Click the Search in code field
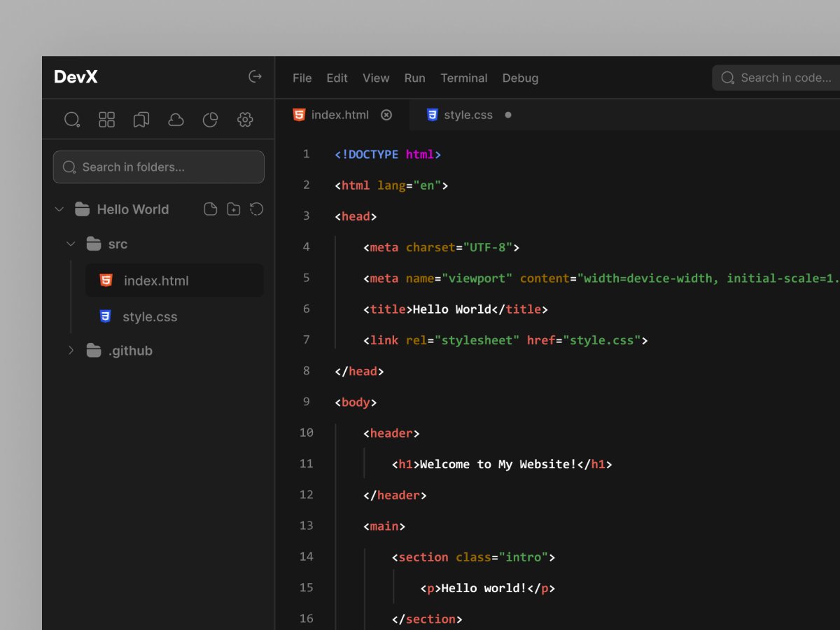 tap(777, 78)
